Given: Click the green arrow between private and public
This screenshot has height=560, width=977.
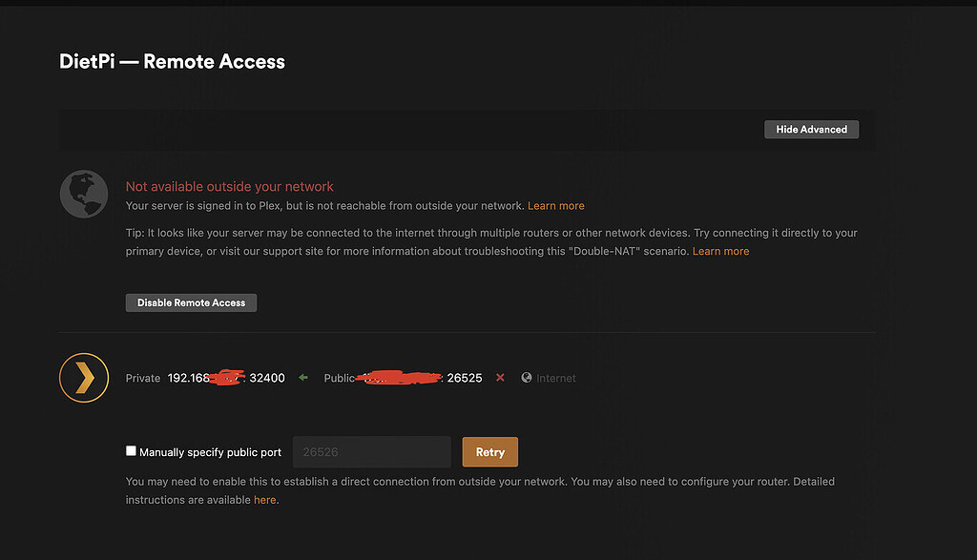Looking at the screenshot, I should 302,377.
